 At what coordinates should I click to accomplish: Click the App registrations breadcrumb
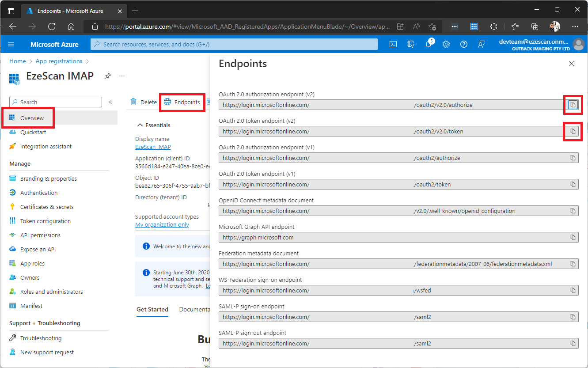59,61
